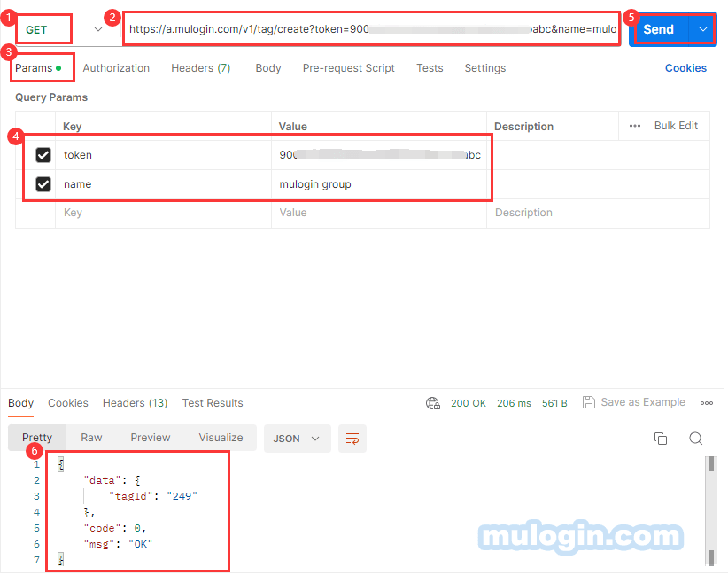The width and height of the screenshot is (728, 575).
Task: Open the response more options (three dots)
Action: [706, 403]
